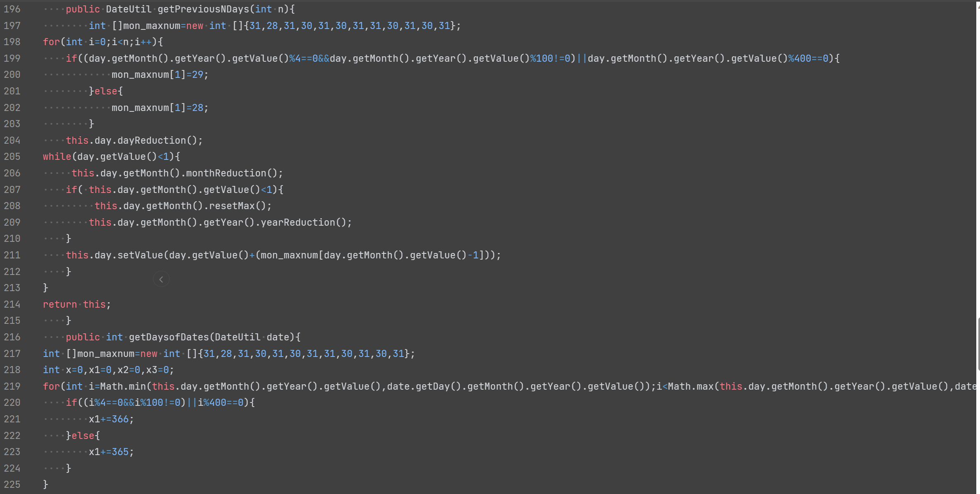Click 'x1+=365;' on line 223
The height and width of the screenshot is (494, 980).
pos(111,452)
